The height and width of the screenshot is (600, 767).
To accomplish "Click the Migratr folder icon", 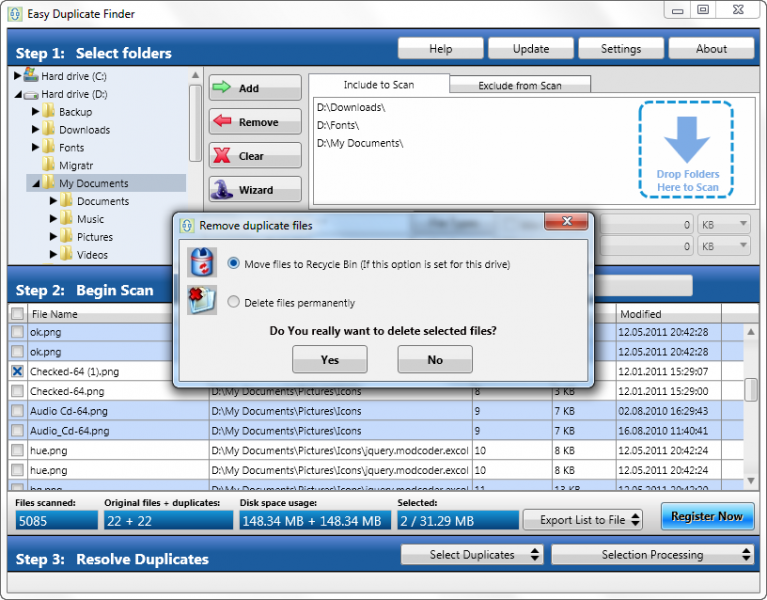I will (48, 165).
